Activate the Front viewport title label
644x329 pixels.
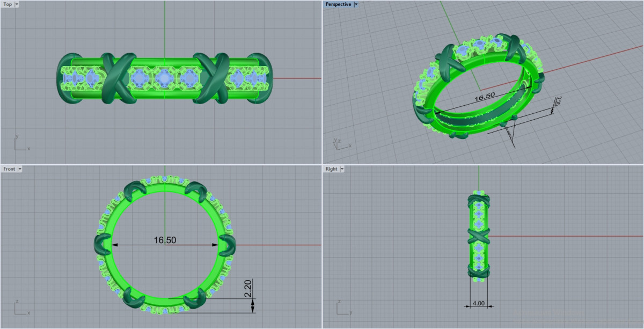[9, 169]
